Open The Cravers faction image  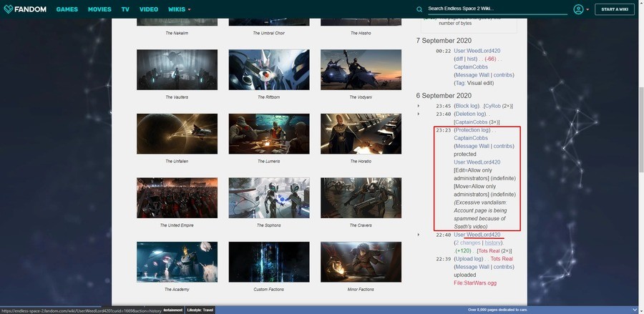pyautogui.click(x=361, y=198)
